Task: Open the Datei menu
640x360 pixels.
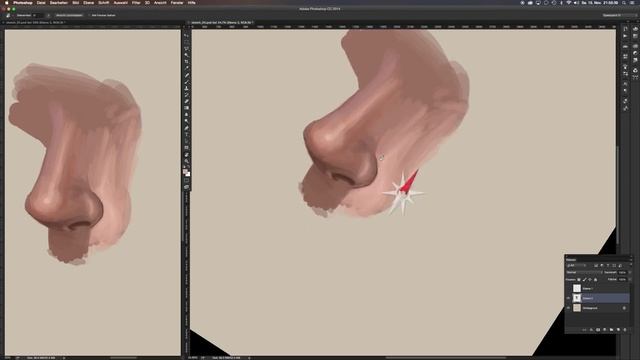Action: point(41,2)
